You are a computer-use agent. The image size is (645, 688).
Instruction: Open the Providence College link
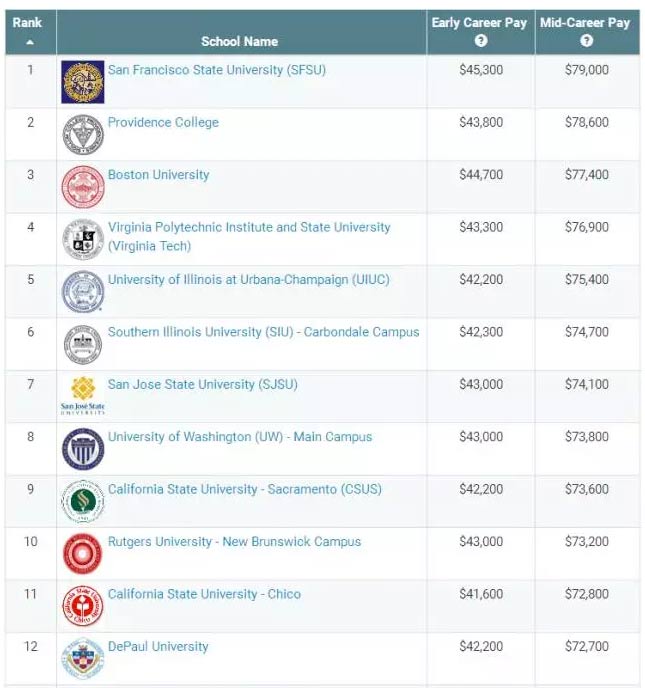[x=163, y=122]
